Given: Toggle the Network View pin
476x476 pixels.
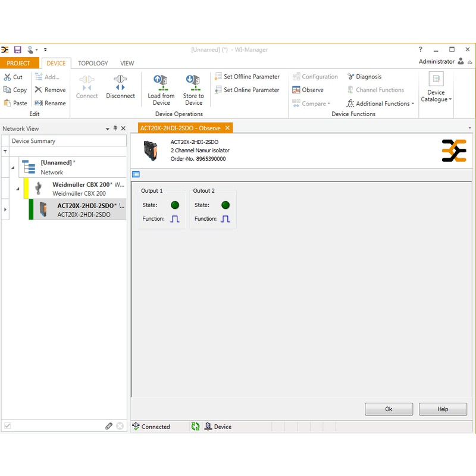Looking at the screenshot, I should [x=115, y=128].
